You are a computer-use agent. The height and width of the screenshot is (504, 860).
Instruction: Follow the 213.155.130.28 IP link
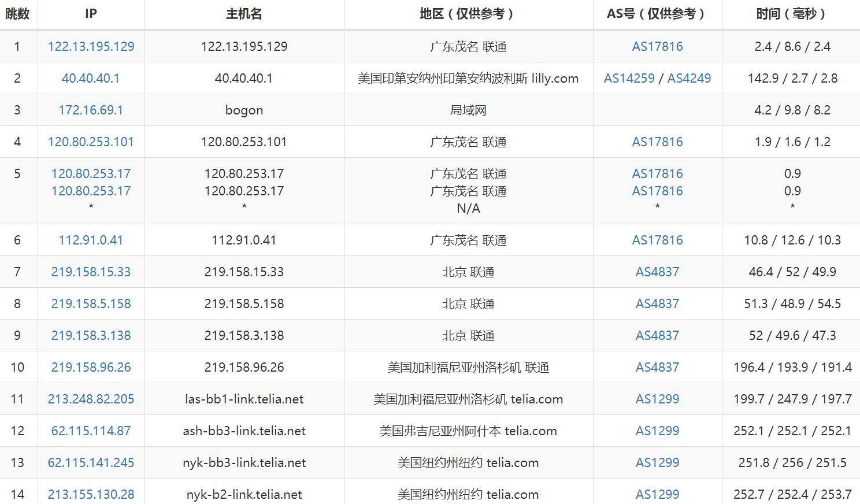[x=91, y=494]
